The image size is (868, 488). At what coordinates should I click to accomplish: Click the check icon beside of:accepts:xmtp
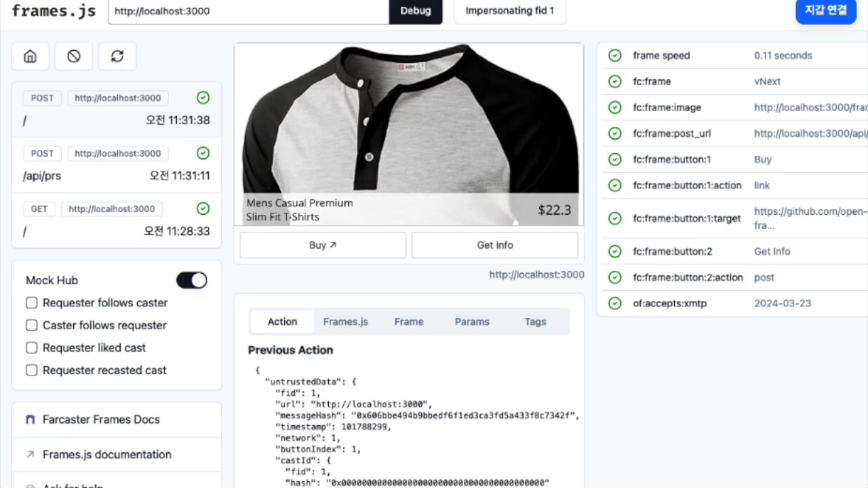[615, 304]
